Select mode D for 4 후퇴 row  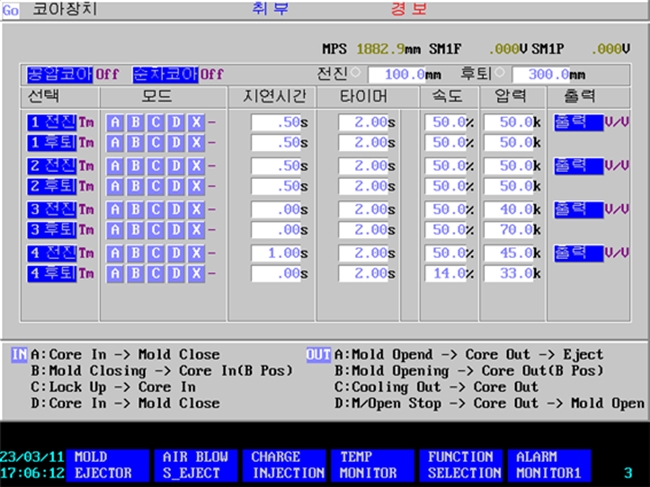(x=176, y=273)
